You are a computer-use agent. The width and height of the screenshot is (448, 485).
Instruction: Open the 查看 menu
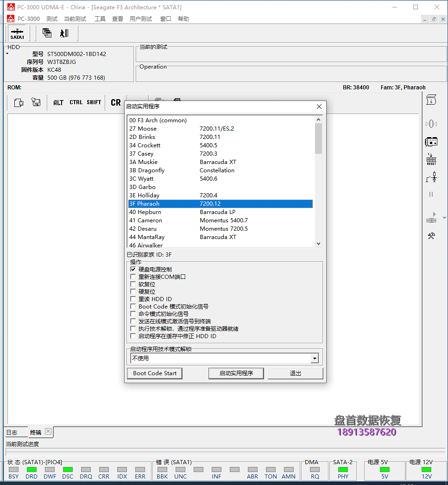(118, 19)
